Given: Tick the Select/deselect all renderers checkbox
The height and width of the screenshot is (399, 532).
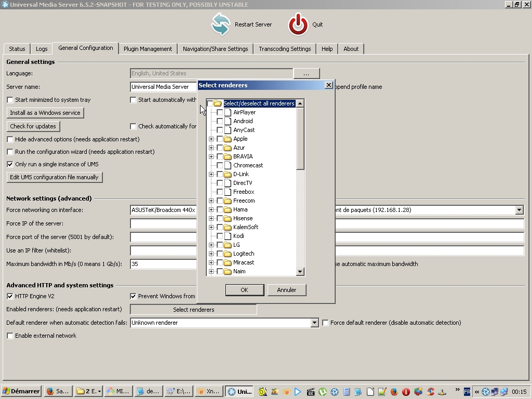Looking at the screenshot, I should pyautogui.click(x=210, y=103).
